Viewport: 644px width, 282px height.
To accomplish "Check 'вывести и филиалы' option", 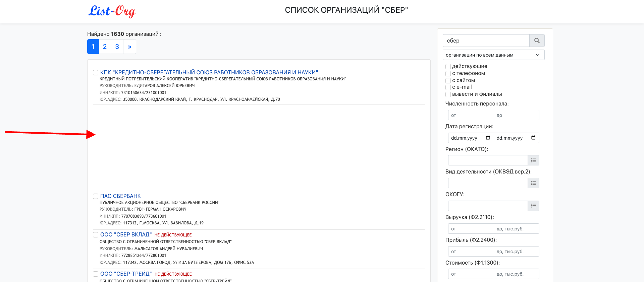I will 448,94.
